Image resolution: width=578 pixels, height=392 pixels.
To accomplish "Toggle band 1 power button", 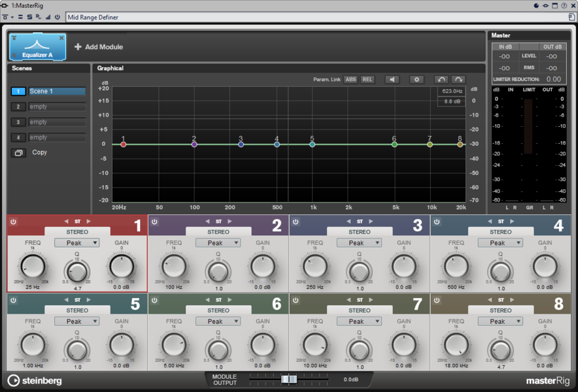I will point(13,221).
